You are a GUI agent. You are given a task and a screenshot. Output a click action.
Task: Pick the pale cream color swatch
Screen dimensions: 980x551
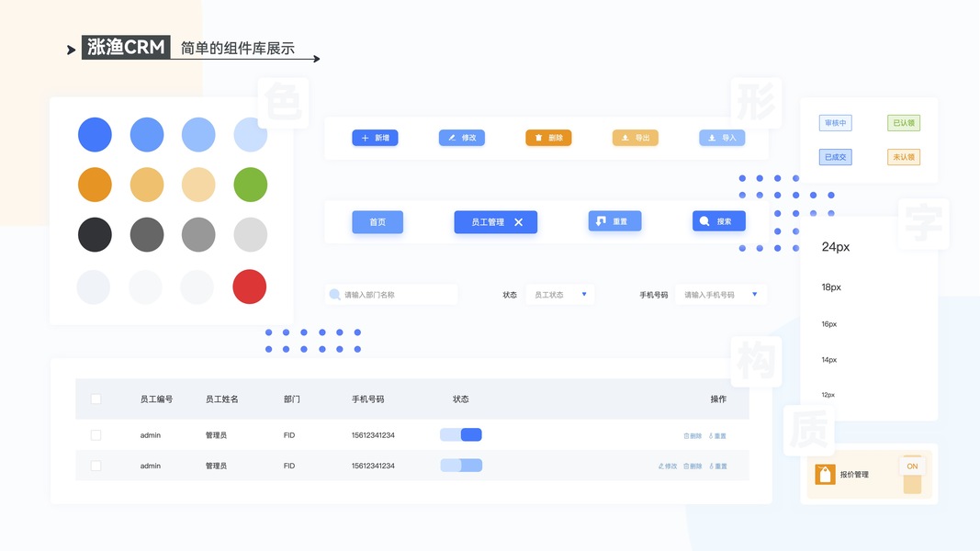(198, 185)
